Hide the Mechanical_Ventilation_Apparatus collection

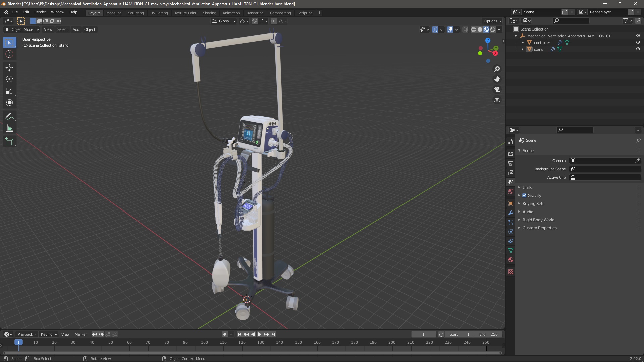pos(638,36)
